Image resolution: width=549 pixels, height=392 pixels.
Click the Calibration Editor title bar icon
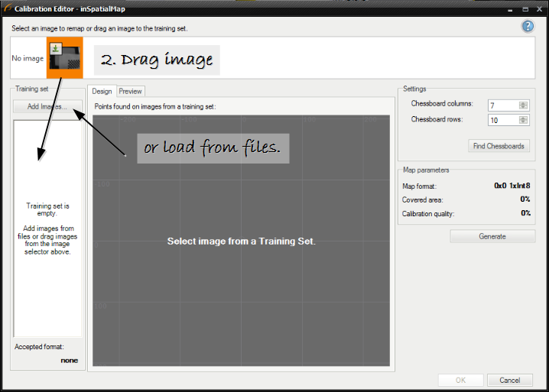click(x=7, y=8)
